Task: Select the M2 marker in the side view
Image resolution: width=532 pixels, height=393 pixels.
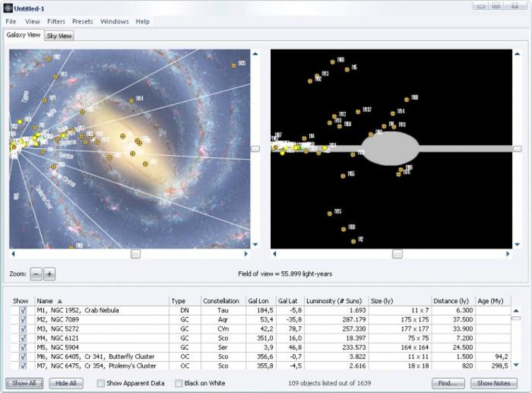Action: (353, 241)
